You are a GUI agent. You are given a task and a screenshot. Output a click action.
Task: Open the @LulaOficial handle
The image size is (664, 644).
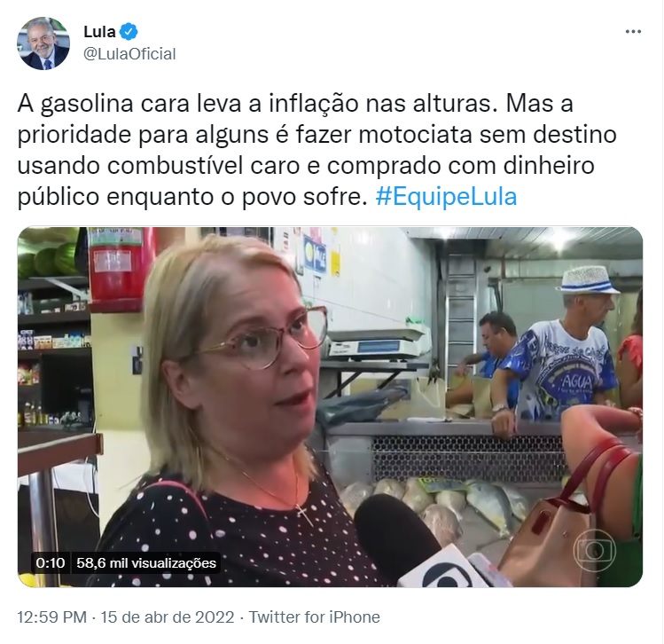click(129, 54)
